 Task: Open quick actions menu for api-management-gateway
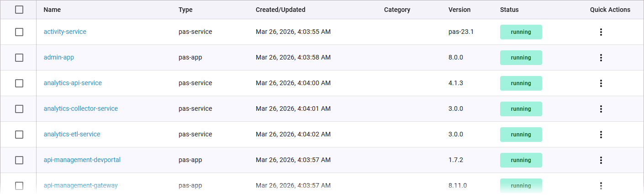(x=601, y=185)
